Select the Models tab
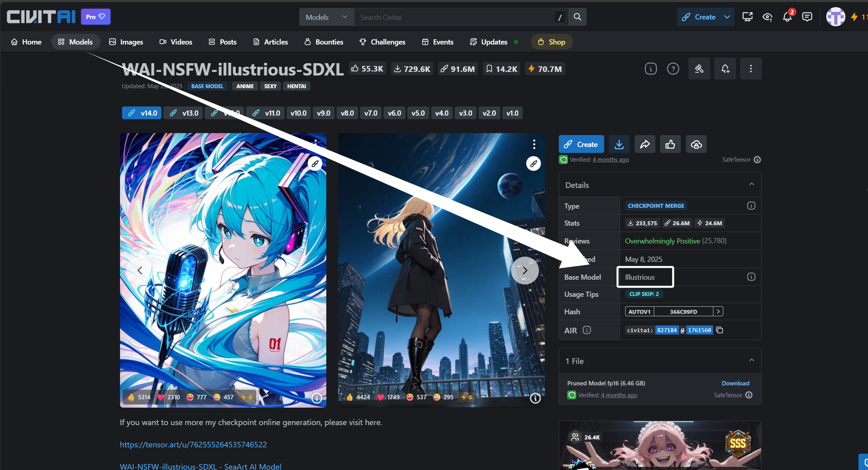868x470 pixels. pos(76,42)
